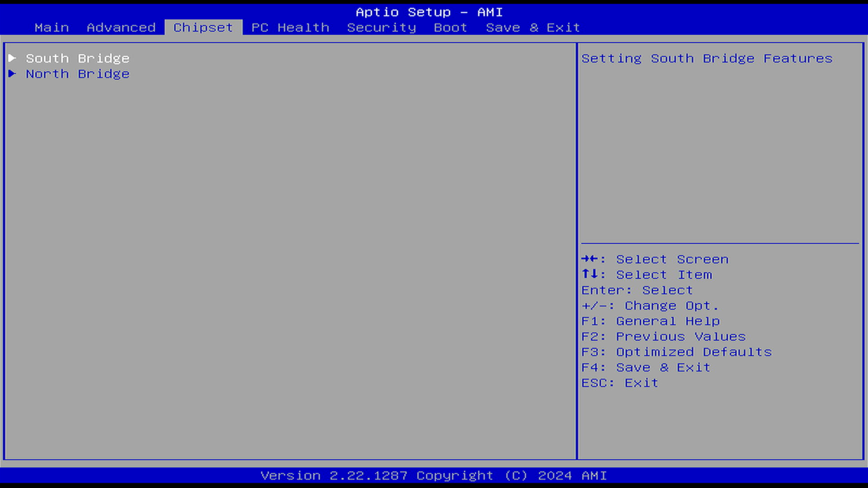Viewport: 868px width, 488px height.
Task: Click the North Bridge arrow icon
Action: click(x=12, y=73)
